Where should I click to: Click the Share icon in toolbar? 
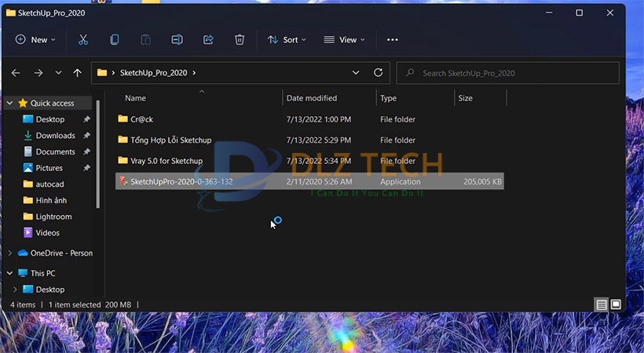208,39
